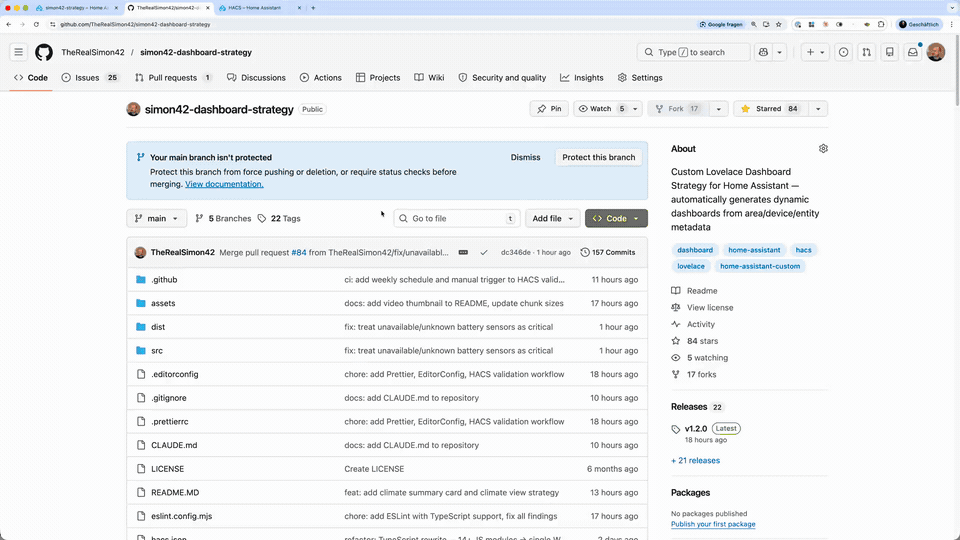Open new browser tab with plus

pyautogui.click(x=313, y=8)
